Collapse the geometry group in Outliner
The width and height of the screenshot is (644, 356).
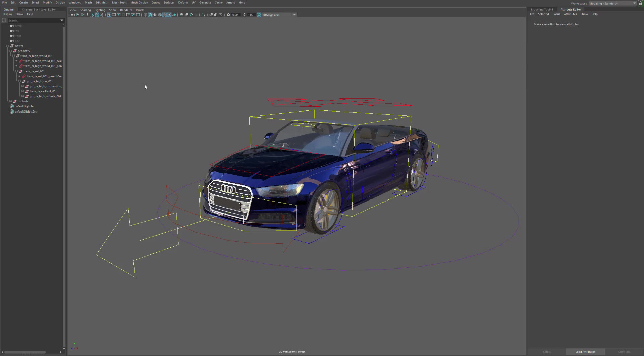tap(10, 51)
